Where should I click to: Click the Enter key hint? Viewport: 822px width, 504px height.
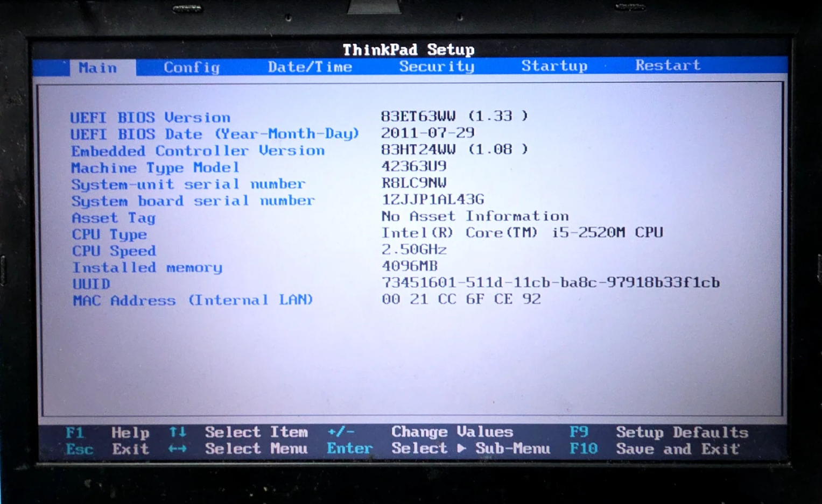[x=350, y=448]
